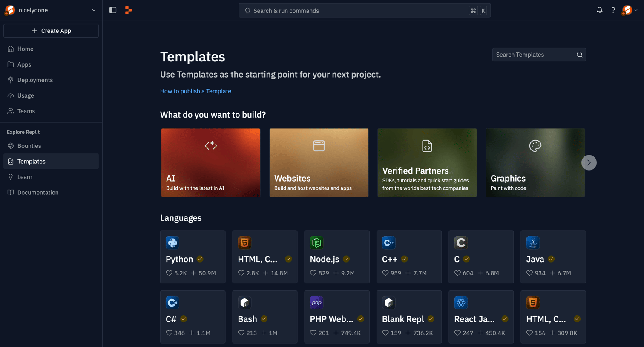This screenshot has height=347, width=644.
Task: Like the C# template via heart icon
Action: click(169, 333)
